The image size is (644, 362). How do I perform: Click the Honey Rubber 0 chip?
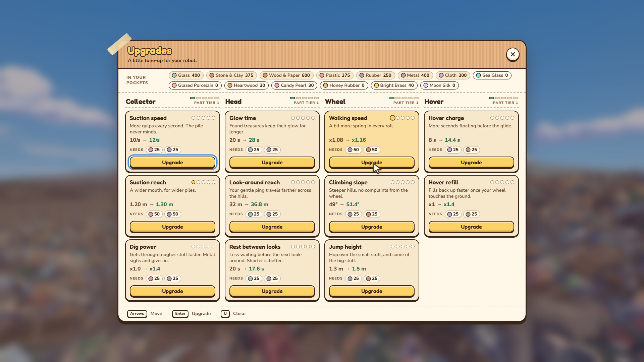344,85
